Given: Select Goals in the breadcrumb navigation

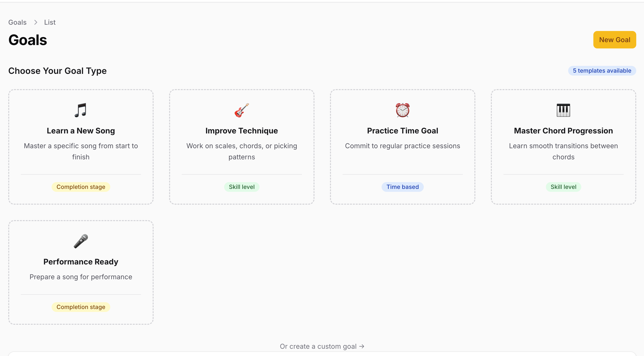Looking at the screenshot, I should 17,22.
